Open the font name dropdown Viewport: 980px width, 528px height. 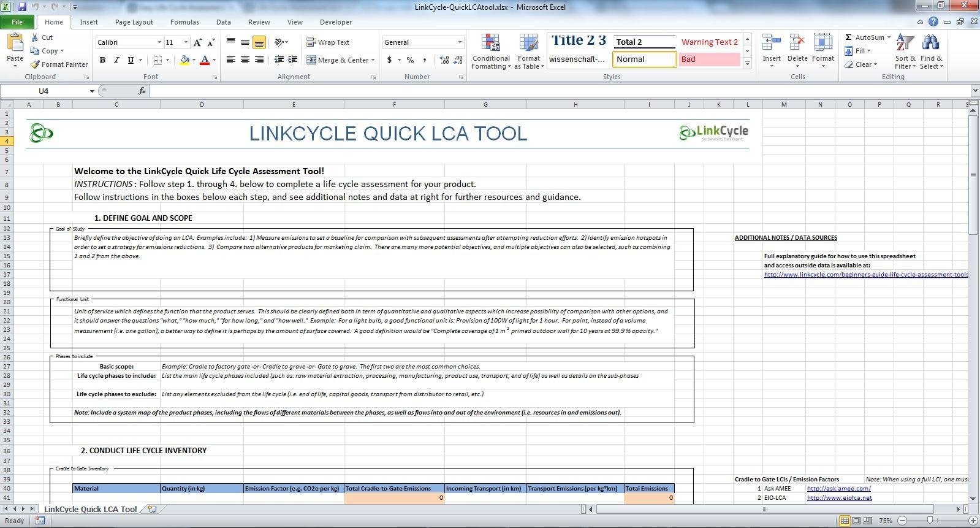159,42
